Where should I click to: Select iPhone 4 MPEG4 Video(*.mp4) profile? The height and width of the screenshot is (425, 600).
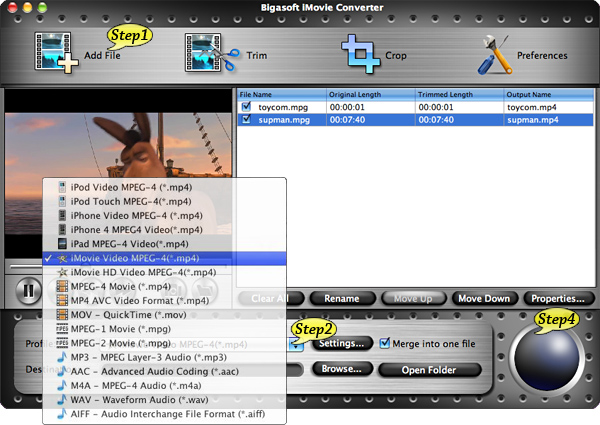[x=164, y=230]
